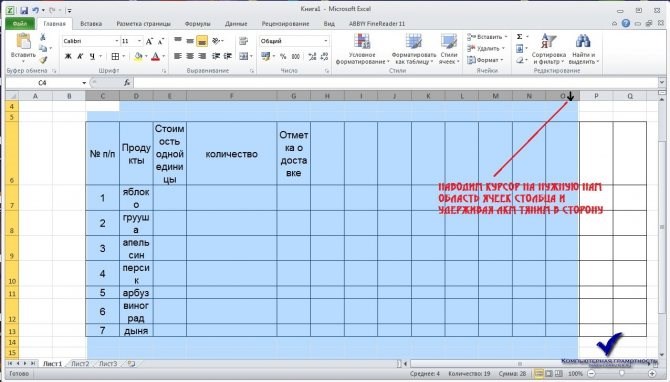This screenshot has height=382, width=670.
Task: Click Increase Indent icon
Action: [x=228, y=56]
